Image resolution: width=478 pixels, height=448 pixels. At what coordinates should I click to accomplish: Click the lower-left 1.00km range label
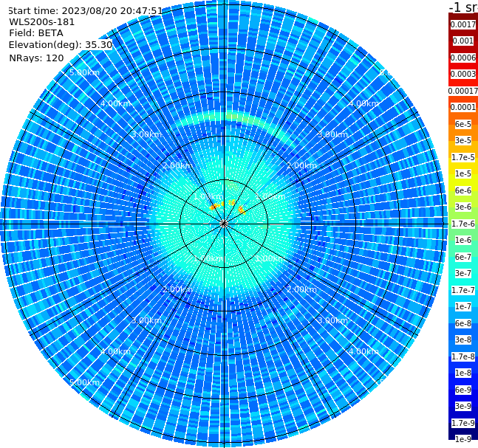[x=209, y=258]
